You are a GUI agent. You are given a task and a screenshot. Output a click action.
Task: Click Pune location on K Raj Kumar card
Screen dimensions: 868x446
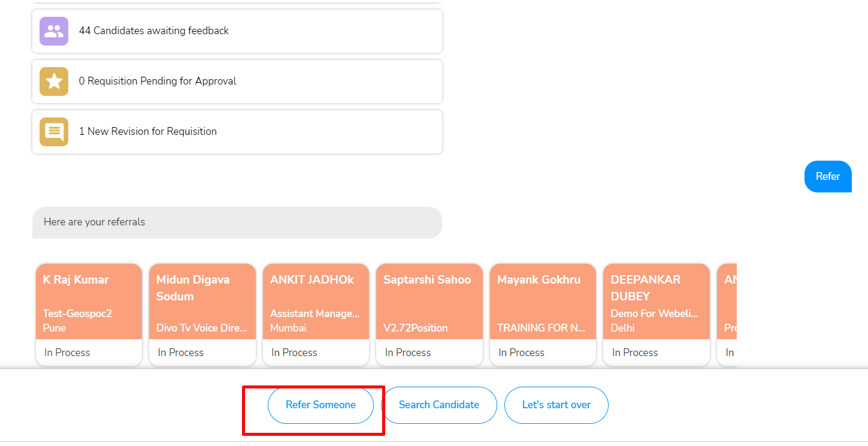55,328
